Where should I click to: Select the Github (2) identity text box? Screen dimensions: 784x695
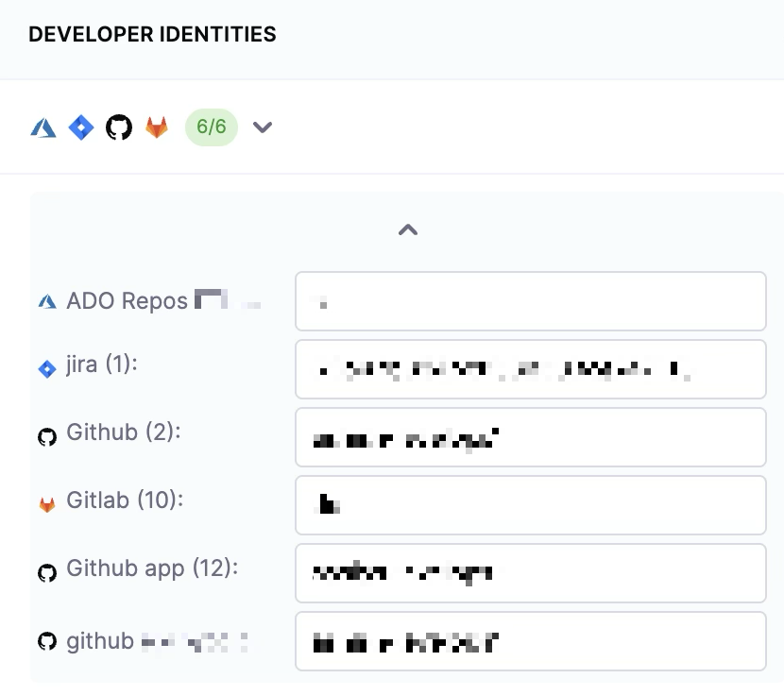coord(530,437)
